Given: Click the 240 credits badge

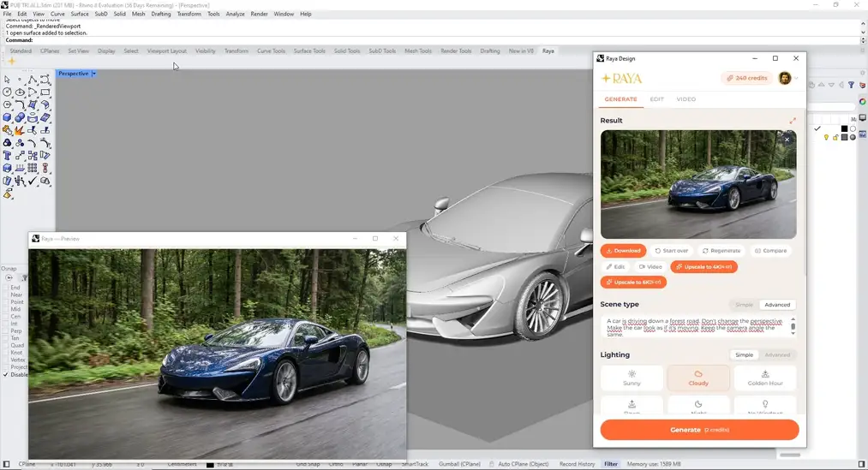Looking at the screenshot, I should tap(747, 78).
